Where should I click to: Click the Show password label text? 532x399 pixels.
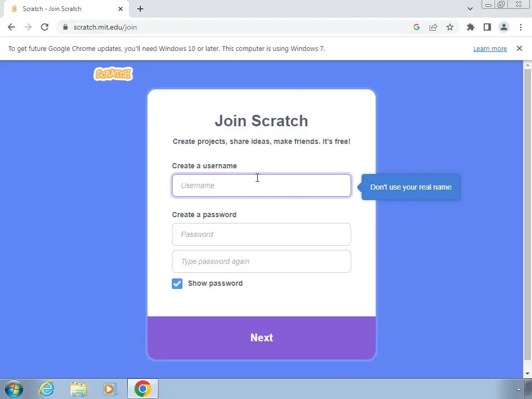(215, 283)
